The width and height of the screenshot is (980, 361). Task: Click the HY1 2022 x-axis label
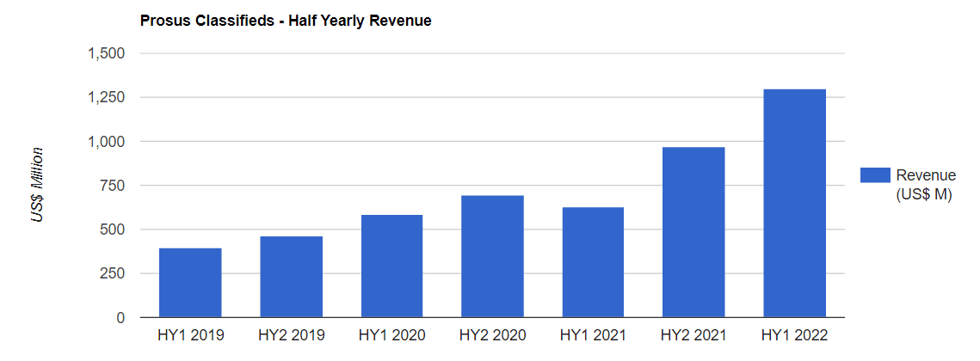point(794,335)
